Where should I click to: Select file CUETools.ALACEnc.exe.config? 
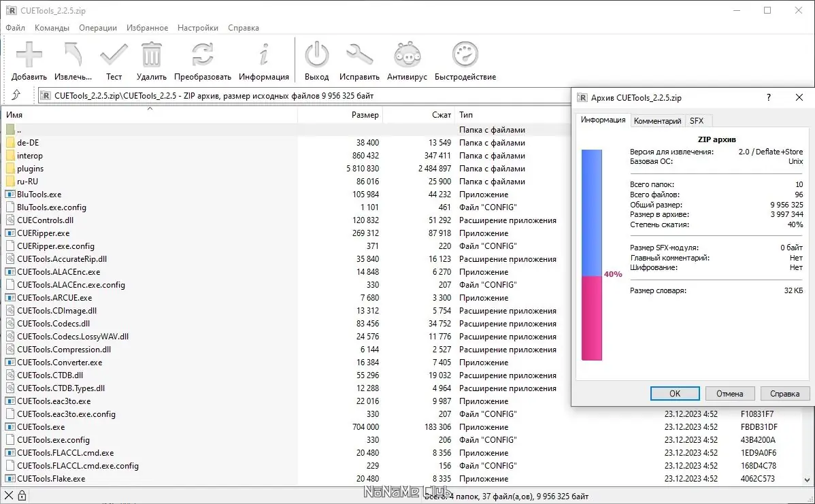71,285
